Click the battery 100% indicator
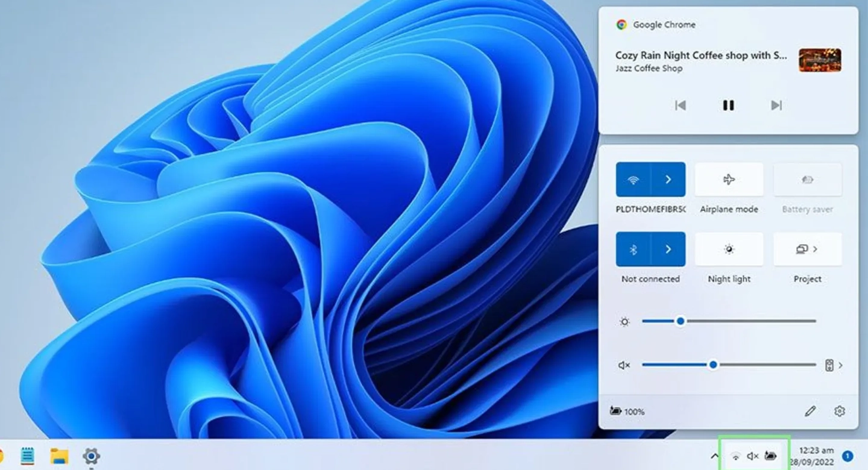Image resolution: width=868 pixels, height=470 pixels. pyautogui.click(x=627, y=412)
